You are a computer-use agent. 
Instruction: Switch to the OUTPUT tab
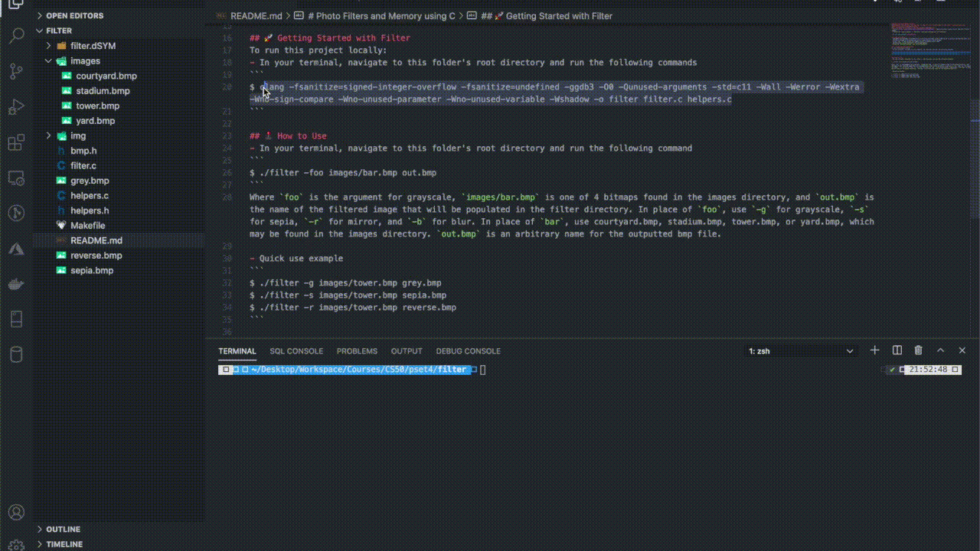pos(407,351)
